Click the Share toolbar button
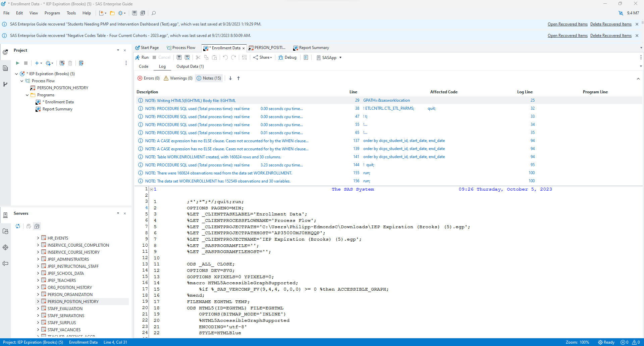Viewport: 644px width, 346px height. coord(262,57)
